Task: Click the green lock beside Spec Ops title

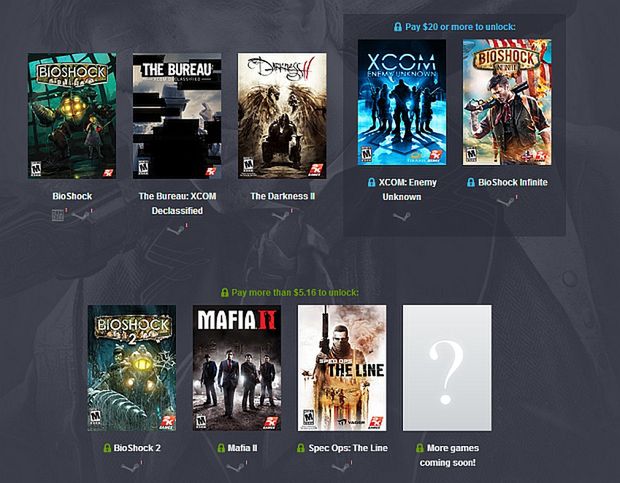Action: pyautogui.click(x=301, y=448)
